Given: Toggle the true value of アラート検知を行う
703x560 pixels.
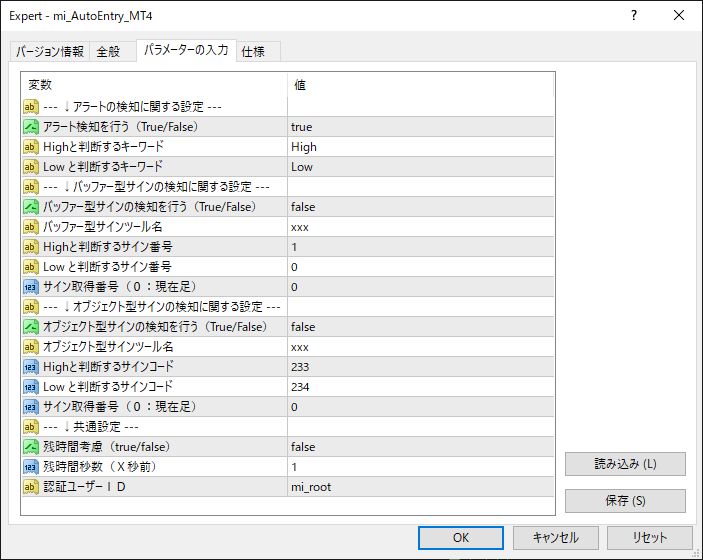Looking at the screenshot, I should [x=420, y=127].
